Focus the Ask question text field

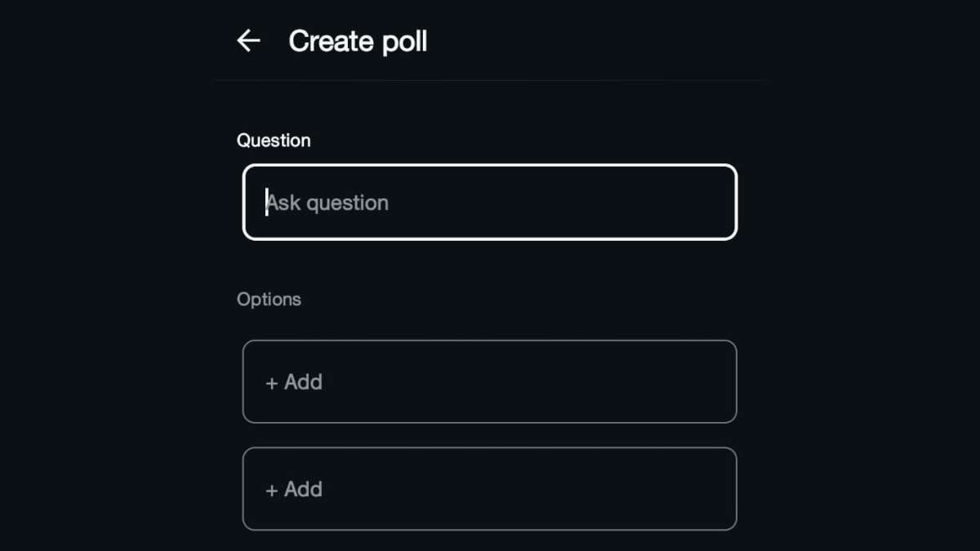point(490,202)
